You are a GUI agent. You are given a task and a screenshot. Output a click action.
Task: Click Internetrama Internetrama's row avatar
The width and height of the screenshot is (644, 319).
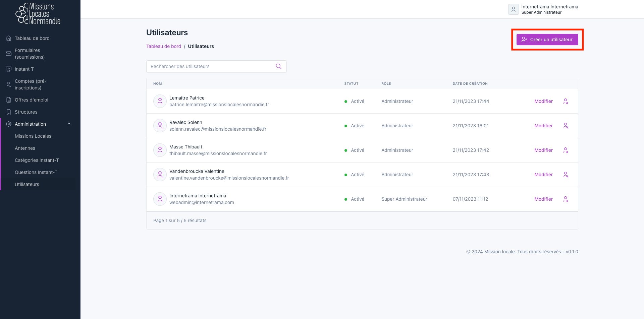[x=160, y=199]
